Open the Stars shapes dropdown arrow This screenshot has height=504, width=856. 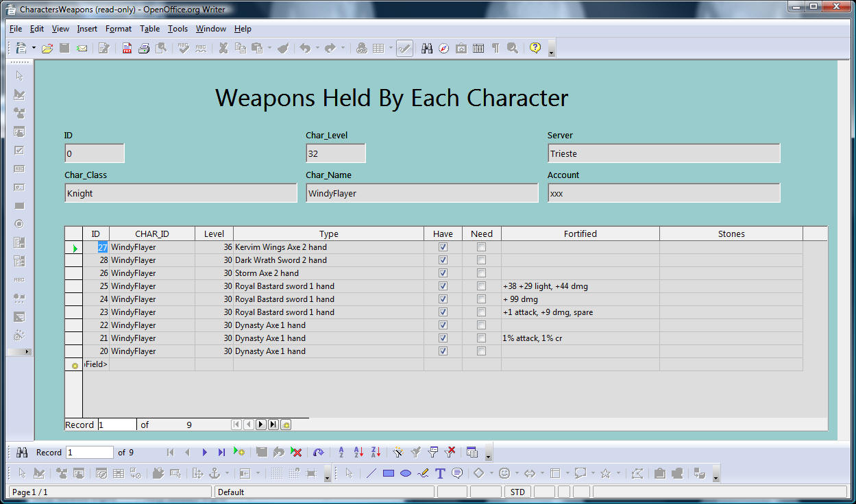[x=618, y=473]
